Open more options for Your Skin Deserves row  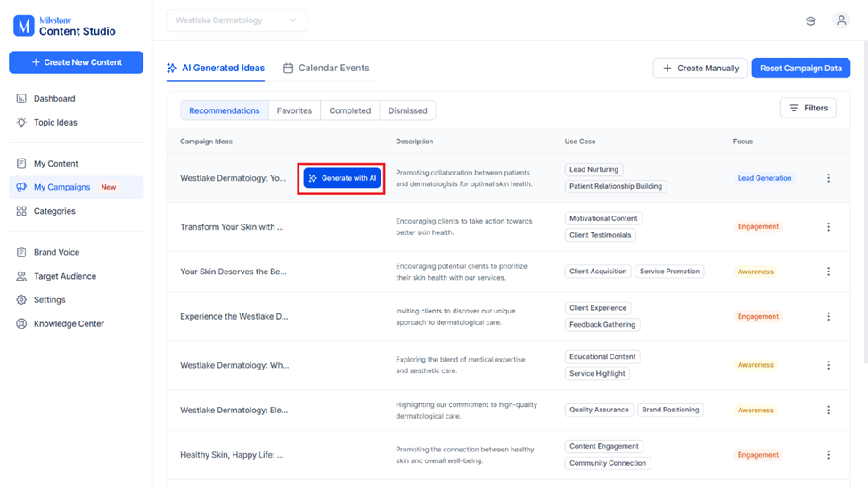[828, 272]
